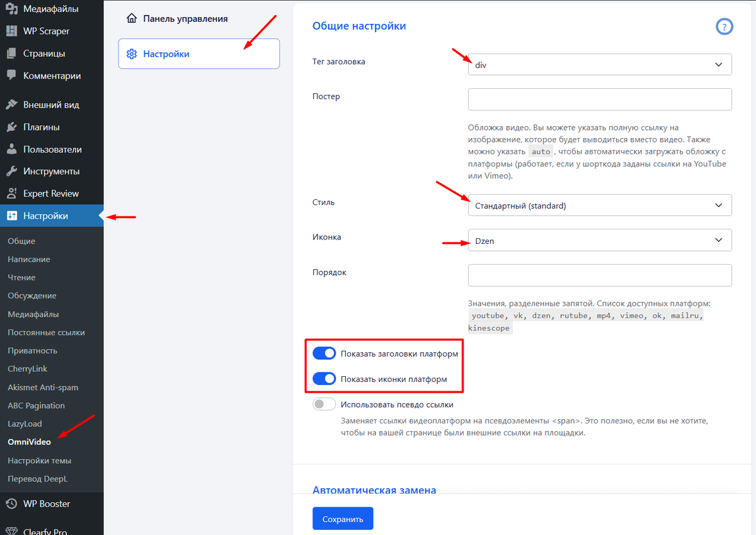This screenshot has width=756, height=535.
Task: Click the Тег заголовка label
Action: pyautogui.click(x=339, y=62)
